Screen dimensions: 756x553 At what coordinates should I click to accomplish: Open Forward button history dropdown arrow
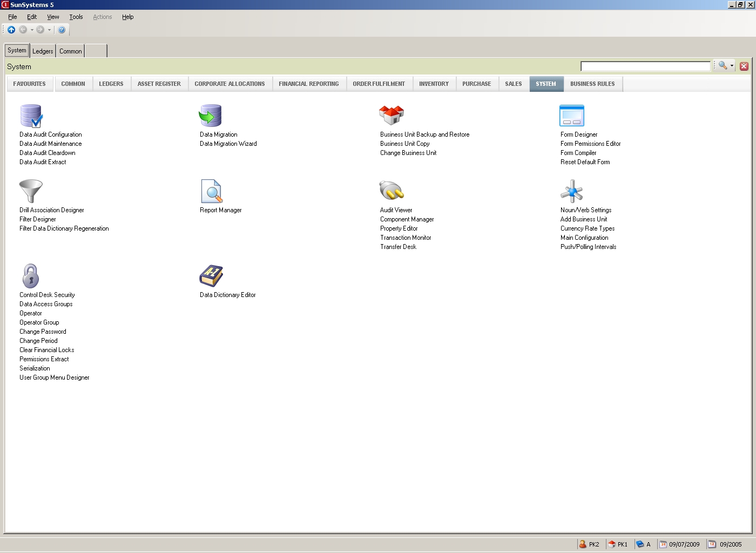pyautogui.click(x=49, y=30)
